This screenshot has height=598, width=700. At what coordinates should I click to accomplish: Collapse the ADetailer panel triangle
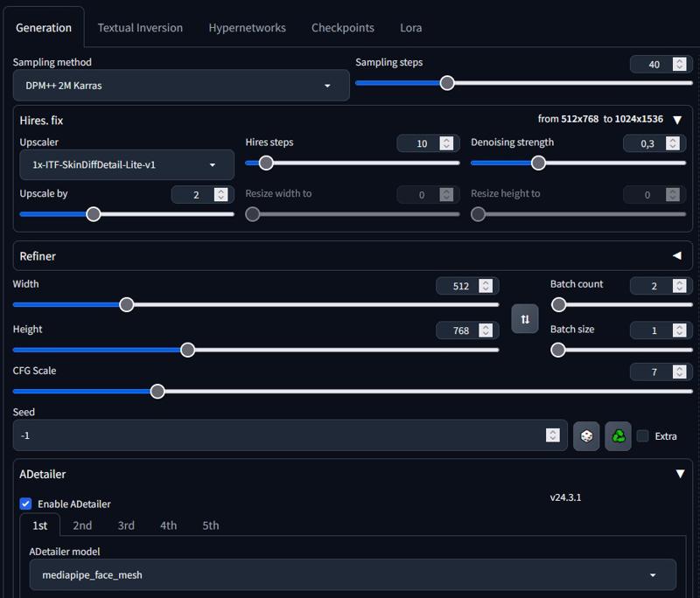click(680, 474)
